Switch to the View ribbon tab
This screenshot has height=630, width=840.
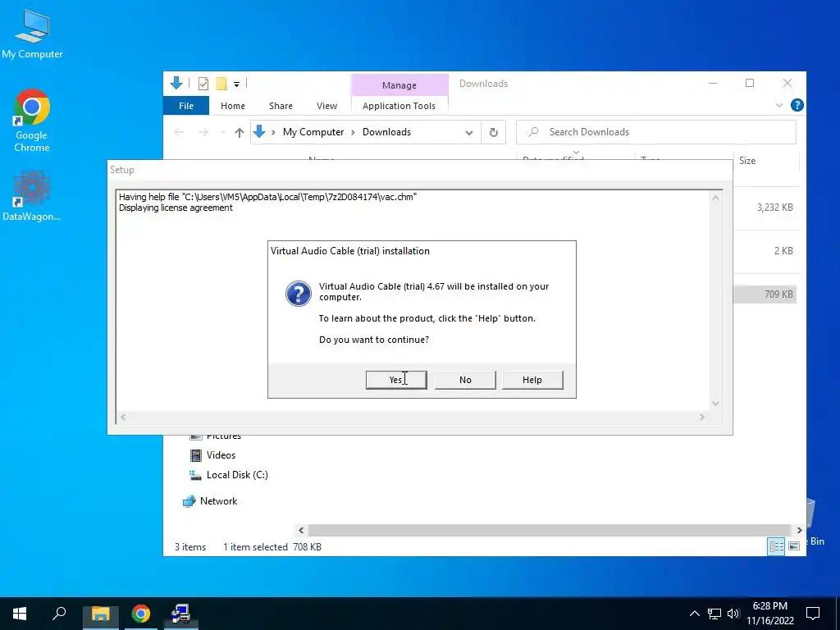(x=326, y=106)
